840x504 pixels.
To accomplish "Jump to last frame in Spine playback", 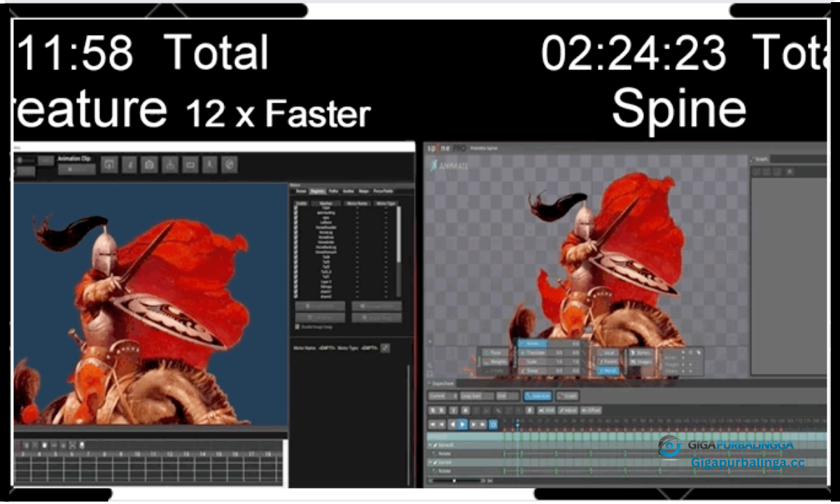I will coord(482,424).
